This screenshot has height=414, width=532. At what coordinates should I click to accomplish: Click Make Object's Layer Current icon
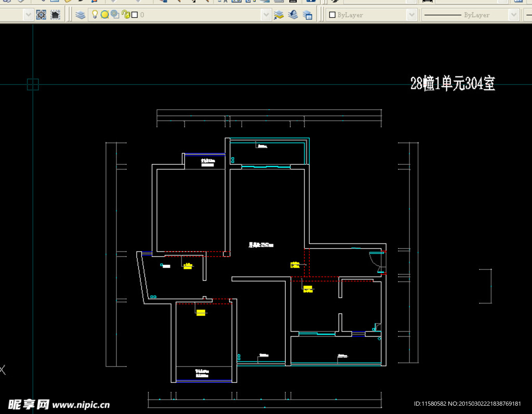click(279, 15)
